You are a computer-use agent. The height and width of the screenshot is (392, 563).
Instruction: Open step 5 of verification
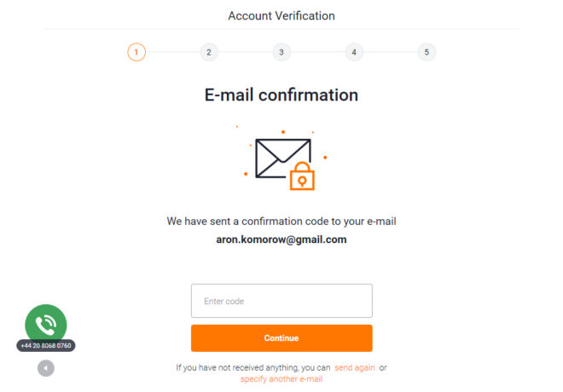pos(427,52)
